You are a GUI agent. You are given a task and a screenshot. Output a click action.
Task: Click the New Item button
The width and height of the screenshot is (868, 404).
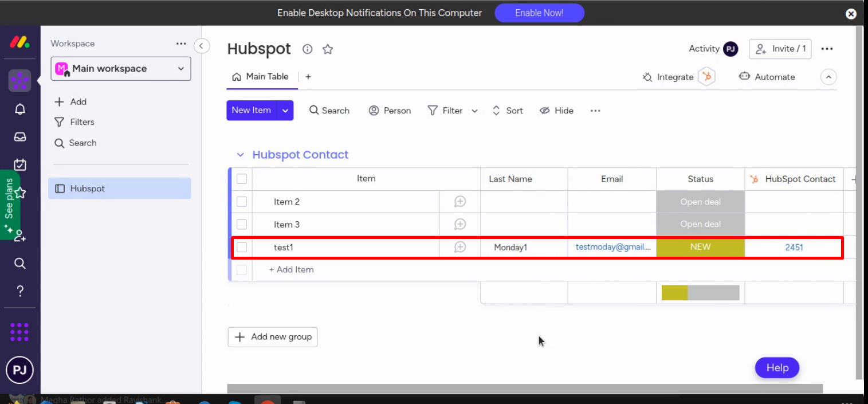(252, 111)
